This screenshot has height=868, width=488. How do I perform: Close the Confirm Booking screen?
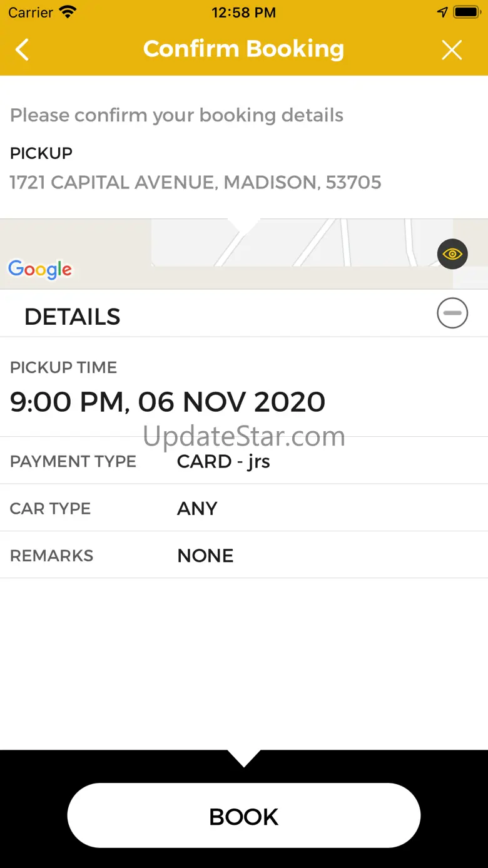452,49
